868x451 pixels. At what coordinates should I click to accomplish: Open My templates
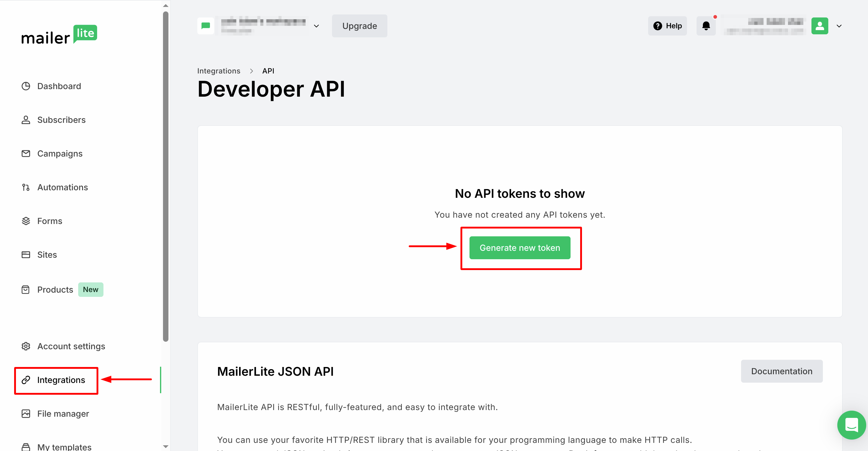[x=56, y=447]
